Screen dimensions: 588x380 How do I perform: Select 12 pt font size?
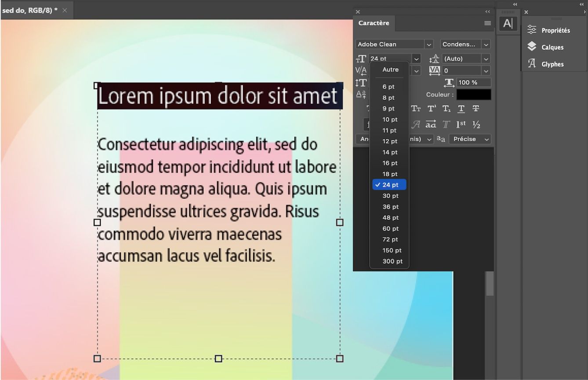click(389, 141)
